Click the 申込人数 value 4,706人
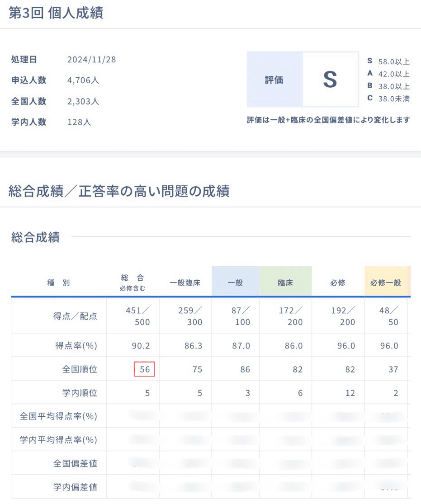421x504 pixels. (83, 80)
